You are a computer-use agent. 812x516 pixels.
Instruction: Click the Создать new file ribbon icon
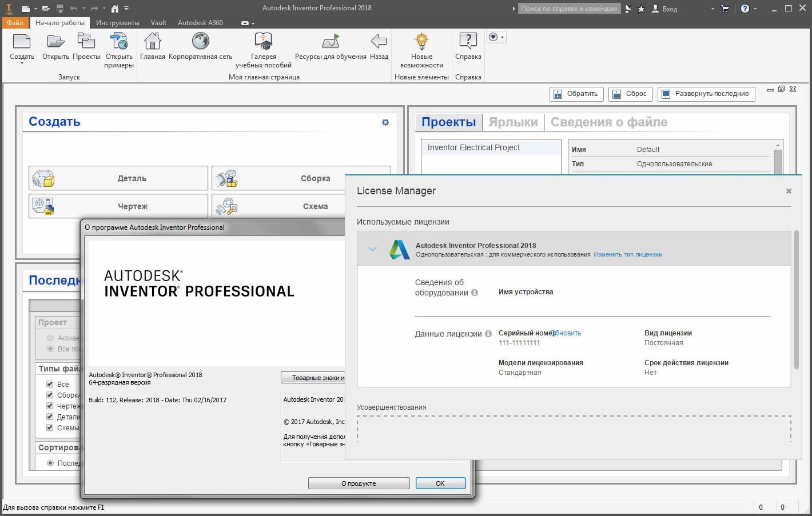pos(22,42)
